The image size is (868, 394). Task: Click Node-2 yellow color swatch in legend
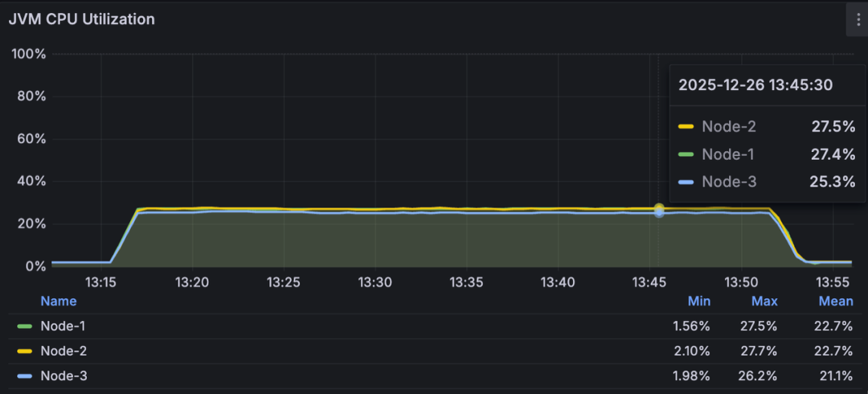tap(25, 351)
